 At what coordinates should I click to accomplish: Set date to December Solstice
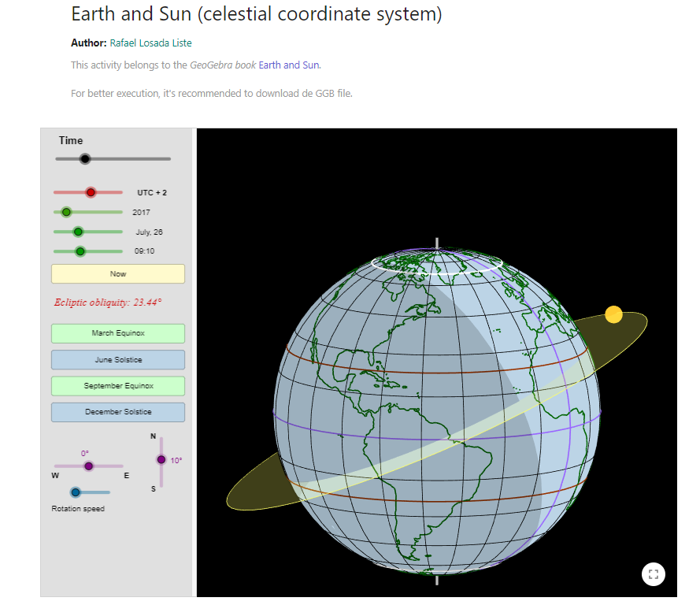118,412
